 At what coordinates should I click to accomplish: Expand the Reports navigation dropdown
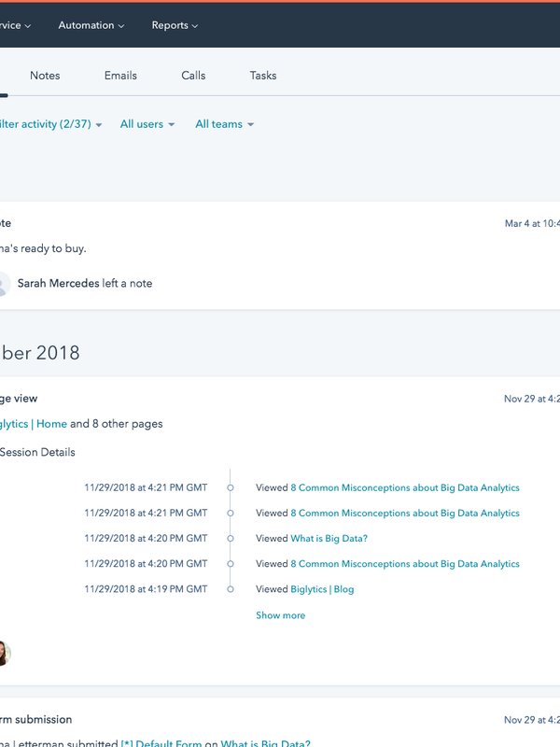[x=175, y=25]
